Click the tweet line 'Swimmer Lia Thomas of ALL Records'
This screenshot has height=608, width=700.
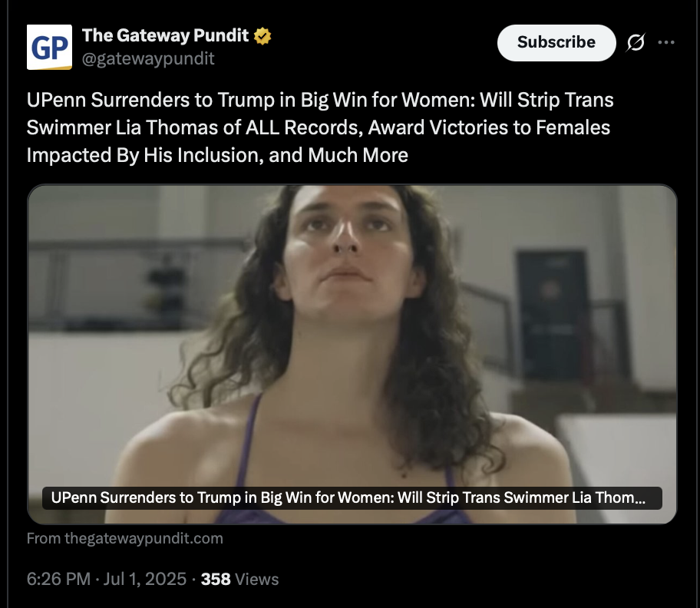(319, 127)
